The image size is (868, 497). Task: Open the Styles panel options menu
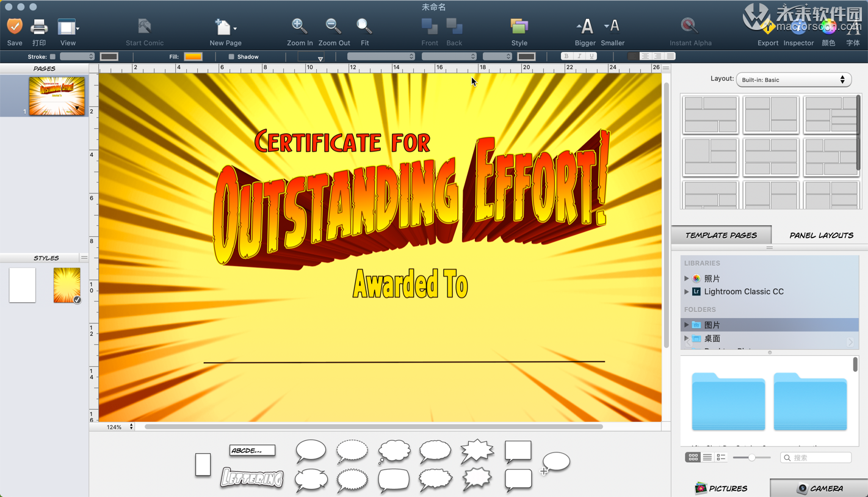pyautogui.click(x=84, y=258)
